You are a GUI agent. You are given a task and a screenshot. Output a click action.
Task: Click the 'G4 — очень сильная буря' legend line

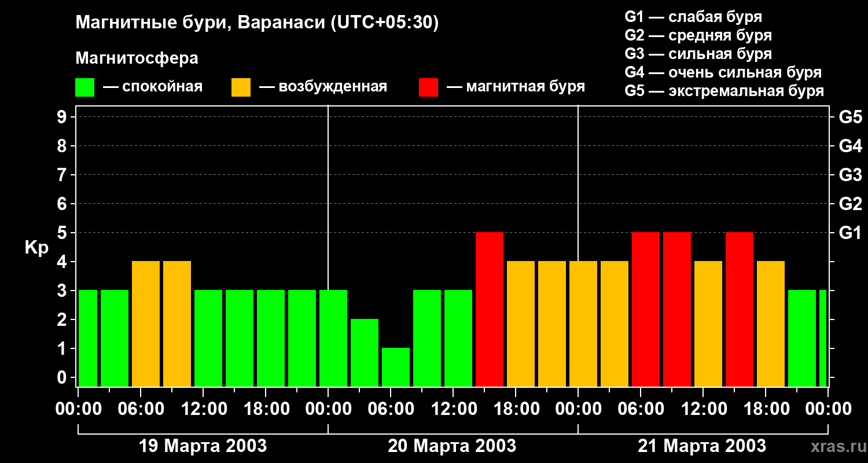(723, 72)
